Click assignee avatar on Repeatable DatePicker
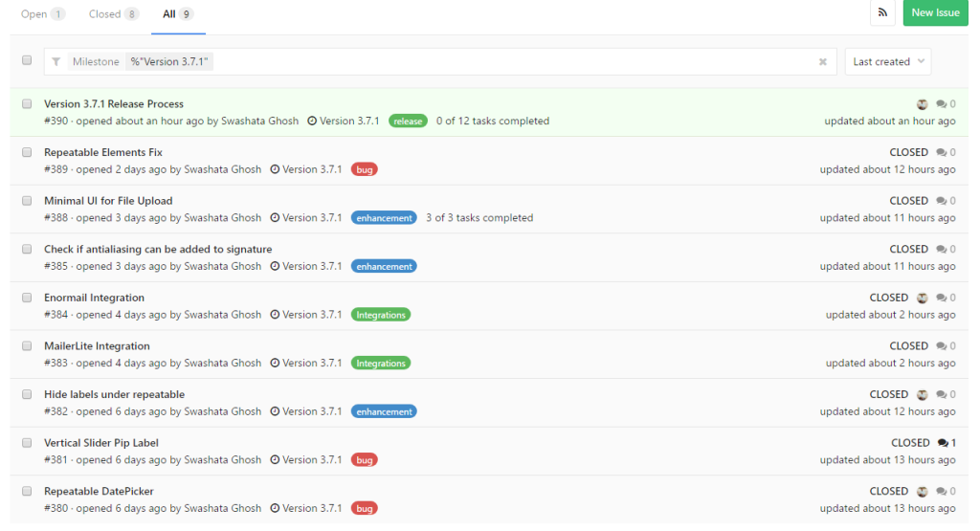Image resolution: width=980 pixels, height=531 pixels. [922, 492]
